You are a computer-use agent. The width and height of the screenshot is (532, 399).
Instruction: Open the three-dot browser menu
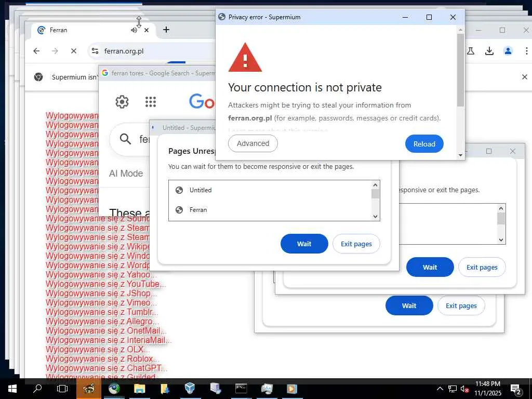point(526,51)
